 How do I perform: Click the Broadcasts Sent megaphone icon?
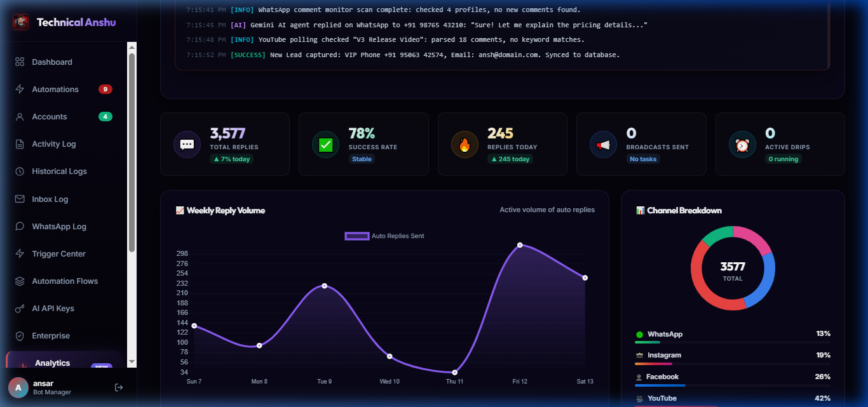coord(603,144)
